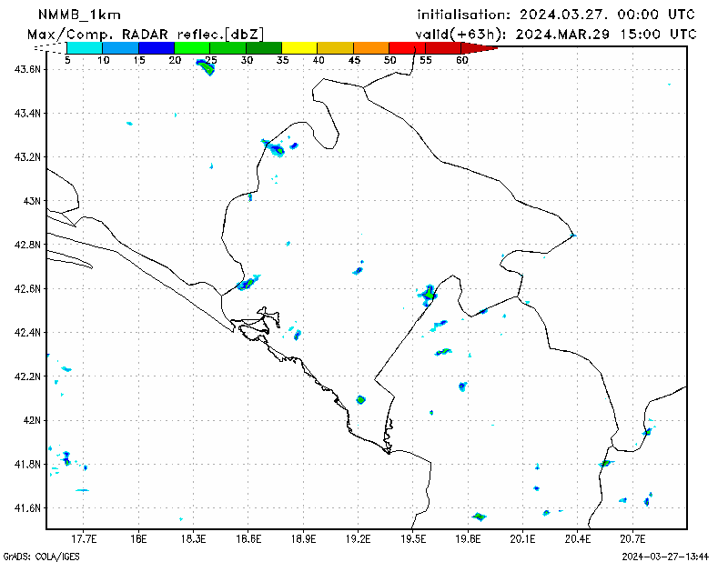
Task: Select the medium green 25–30 dBZ swatch
Action: point(228,48)
